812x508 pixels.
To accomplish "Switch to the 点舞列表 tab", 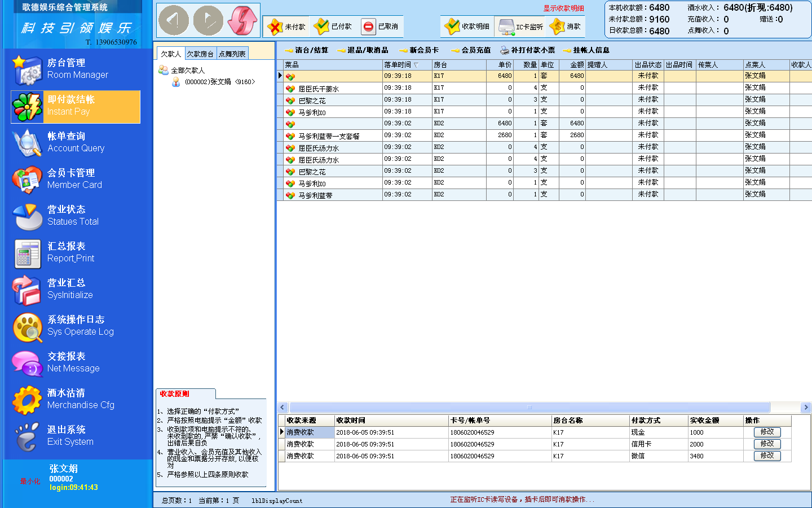I will (232, 54).
